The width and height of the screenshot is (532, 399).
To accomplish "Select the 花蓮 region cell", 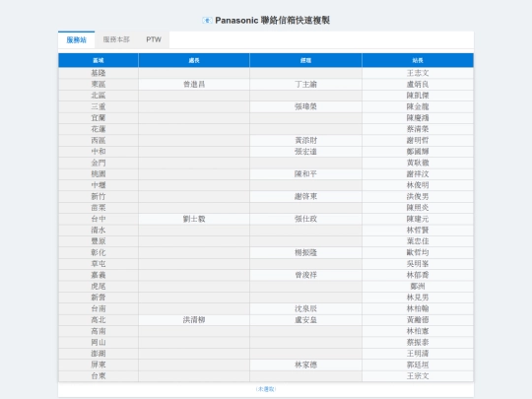I will 99,129.
